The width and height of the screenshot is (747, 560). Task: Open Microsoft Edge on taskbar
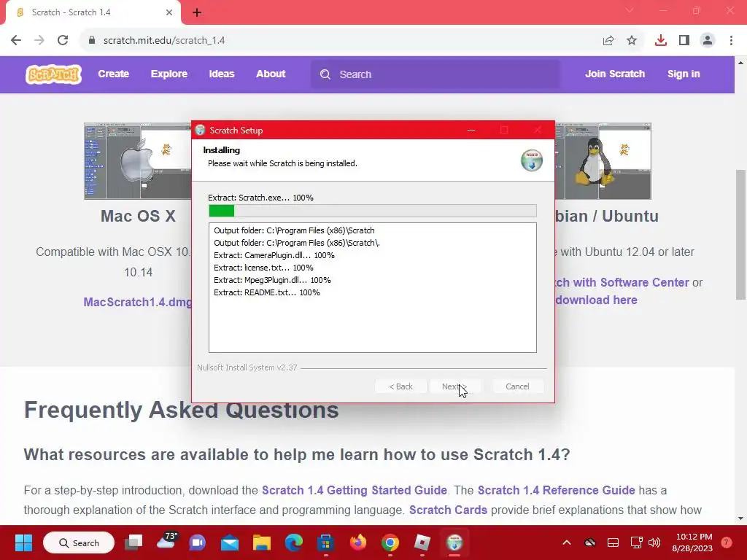pos(293,542)
